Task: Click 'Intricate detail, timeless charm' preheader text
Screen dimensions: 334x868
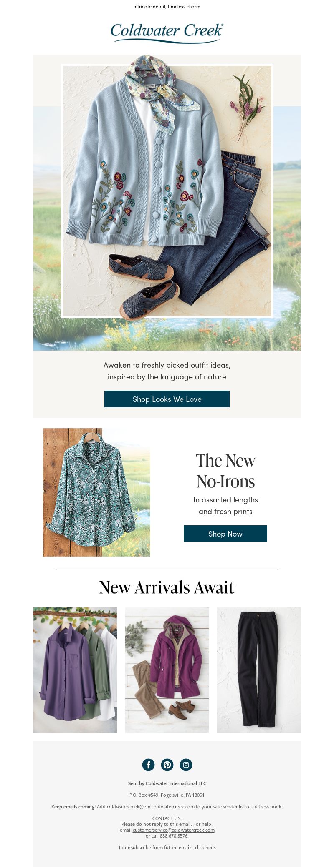Action: 167,7
